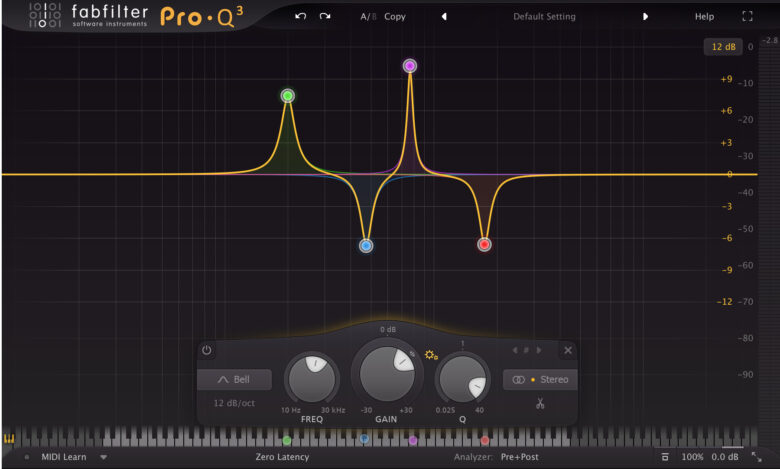Open the Bell filter shape dropdown
The height and width of the screenshot is (469, 780).
pos(234,379)
